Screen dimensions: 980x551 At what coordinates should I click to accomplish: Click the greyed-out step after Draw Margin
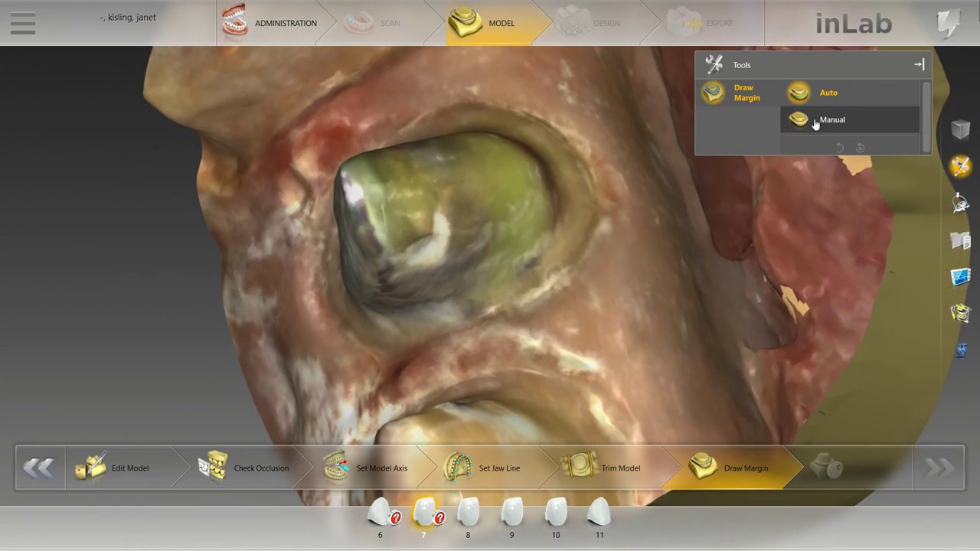pyautogui.click(x=827, y=468)
